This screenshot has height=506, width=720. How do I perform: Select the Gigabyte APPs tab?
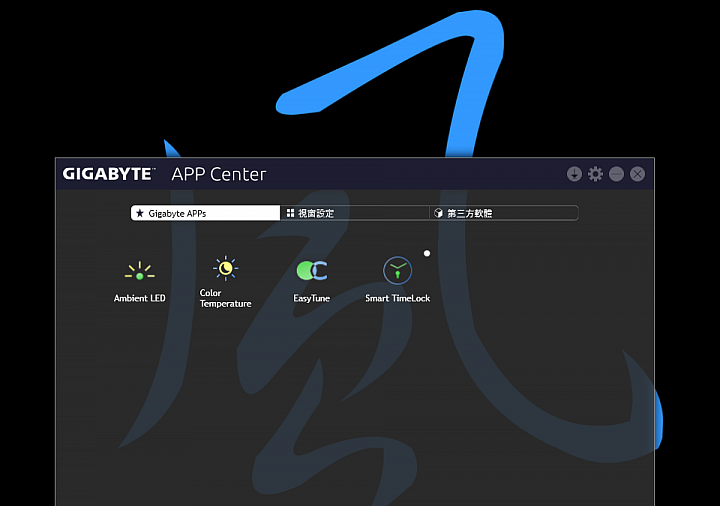pyautogui.click(x=205, y=213)
